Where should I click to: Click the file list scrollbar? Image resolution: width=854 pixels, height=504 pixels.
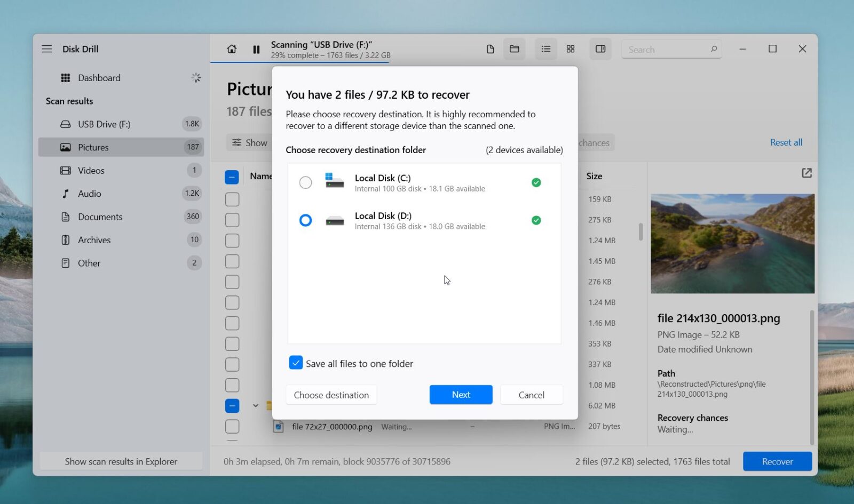coord(640,232)
